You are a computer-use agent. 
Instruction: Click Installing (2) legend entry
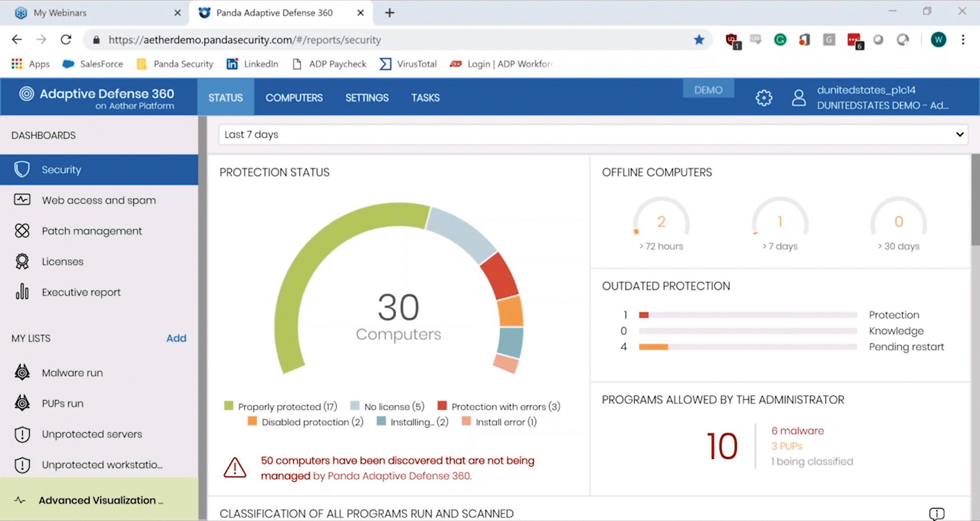pyautogui.click(x=412, y=422)
